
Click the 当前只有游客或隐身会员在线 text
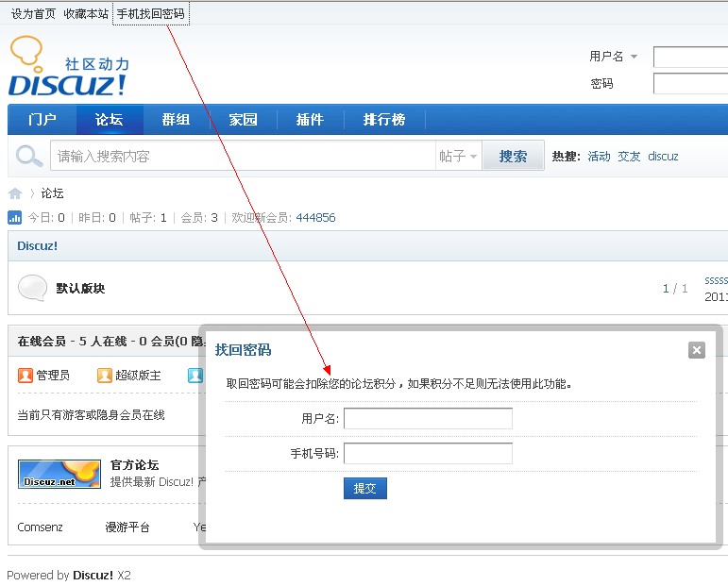[91, 415]
